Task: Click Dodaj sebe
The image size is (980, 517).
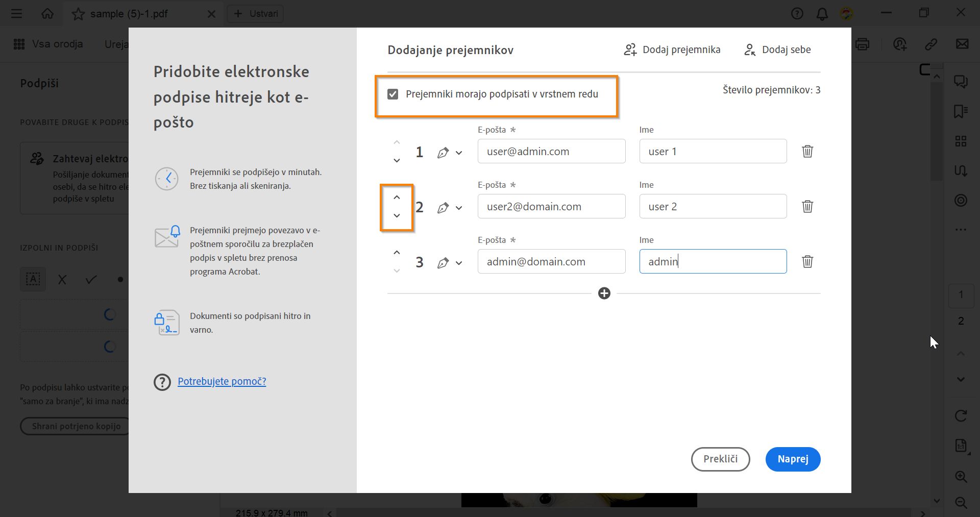Action: [x=777, y=50]
